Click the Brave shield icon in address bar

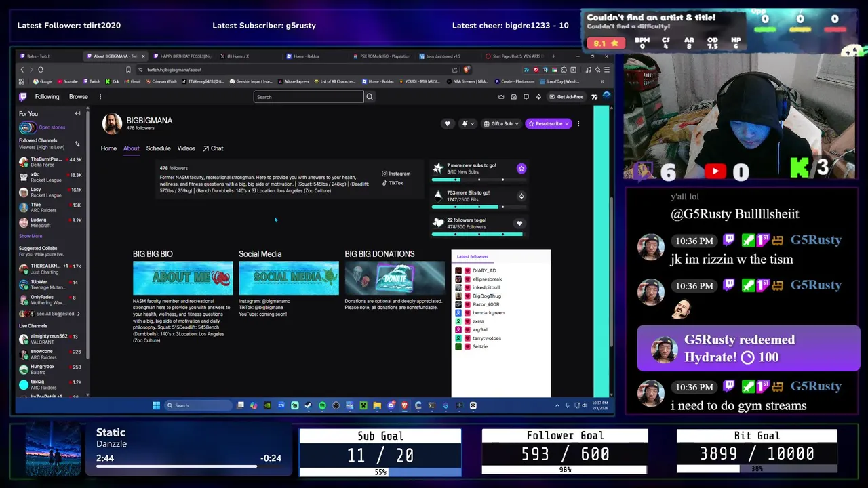467,70
